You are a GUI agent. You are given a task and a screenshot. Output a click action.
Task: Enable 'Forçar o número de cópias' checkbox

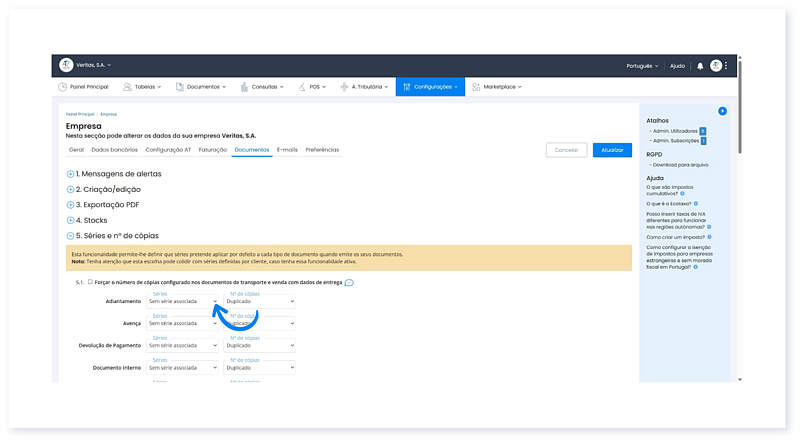click(90, 282)
